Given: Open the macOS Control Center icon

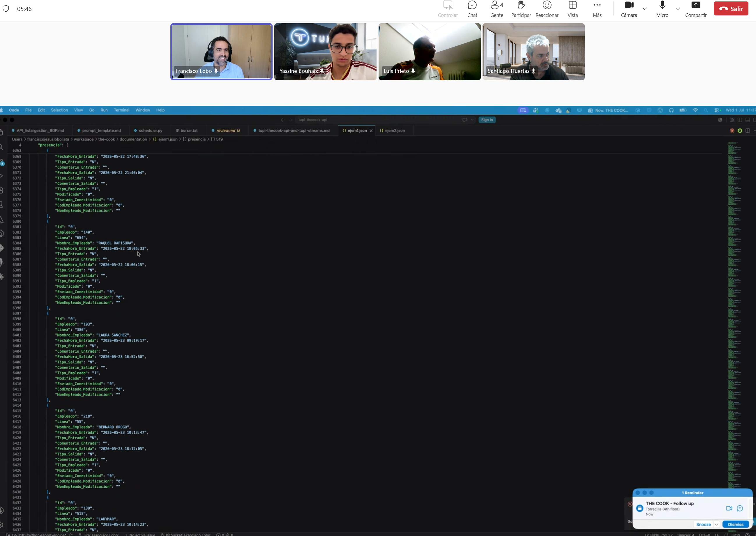Looking at the screenshot, I should tap(717, 110).
